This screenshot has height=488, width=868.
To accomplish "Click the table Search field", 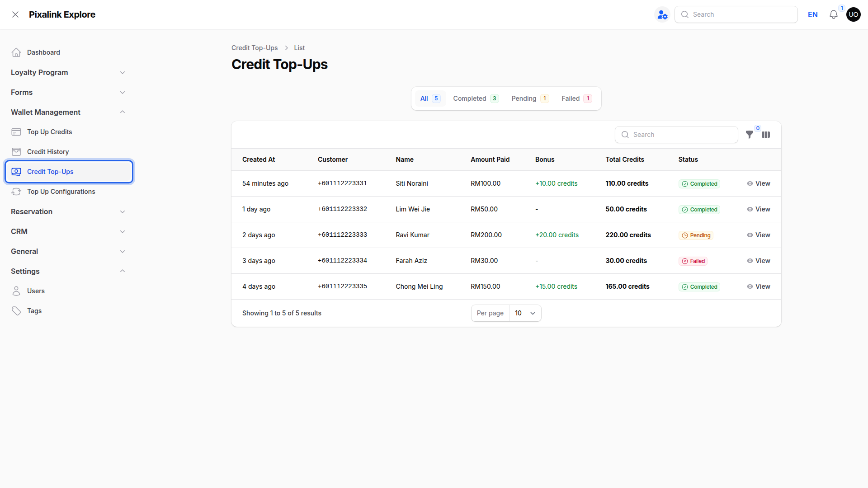I will point(676,135).
